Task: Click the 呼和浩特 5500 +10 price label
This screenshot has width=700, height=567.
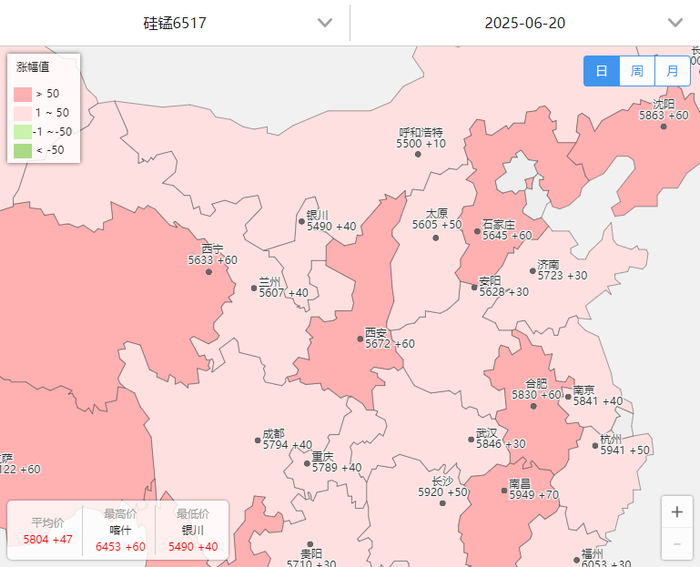Action: (421, 138)
